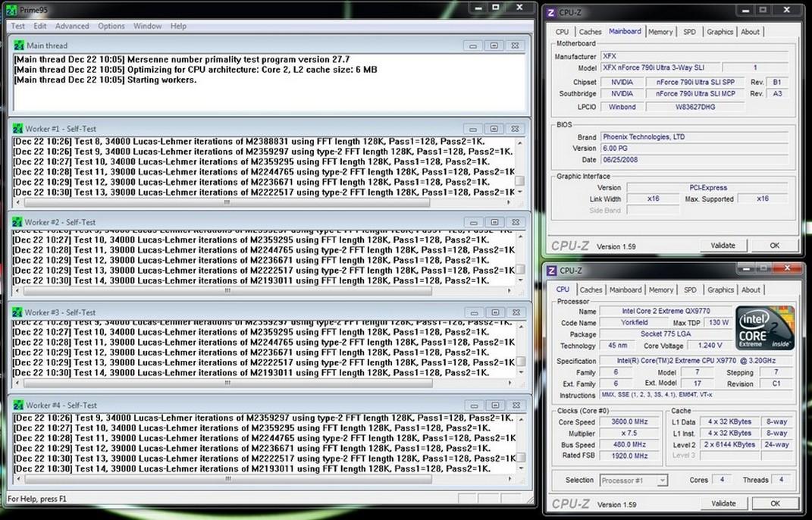Click the Rated FSB 1920.0 MHz value
This screenshot has height=520, width=812.
(629, 456)
